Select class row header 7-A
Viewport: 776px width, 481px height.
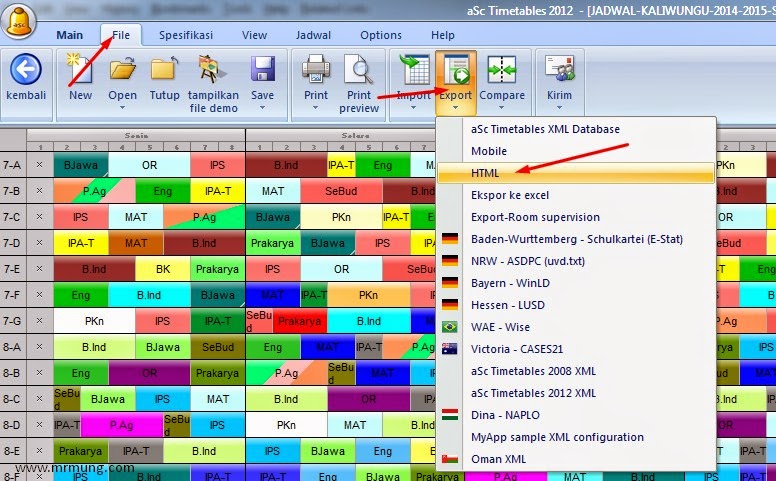click(13, 165)
